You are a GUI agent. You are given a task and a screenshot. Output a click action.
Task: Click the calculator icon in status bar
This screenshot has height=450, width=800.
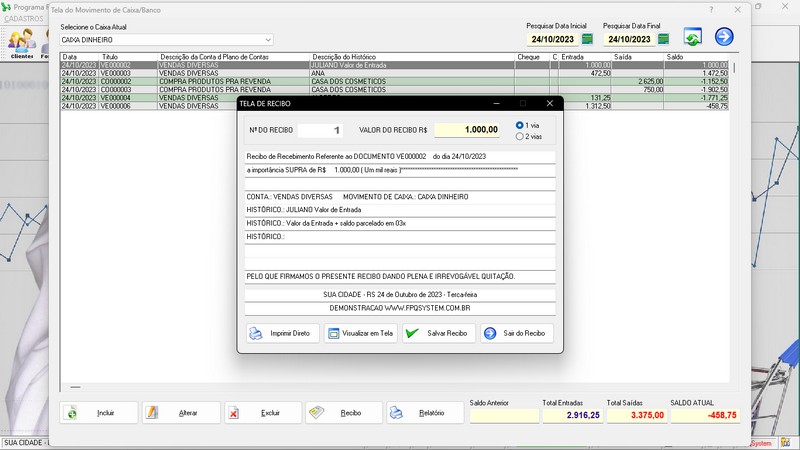785,443
